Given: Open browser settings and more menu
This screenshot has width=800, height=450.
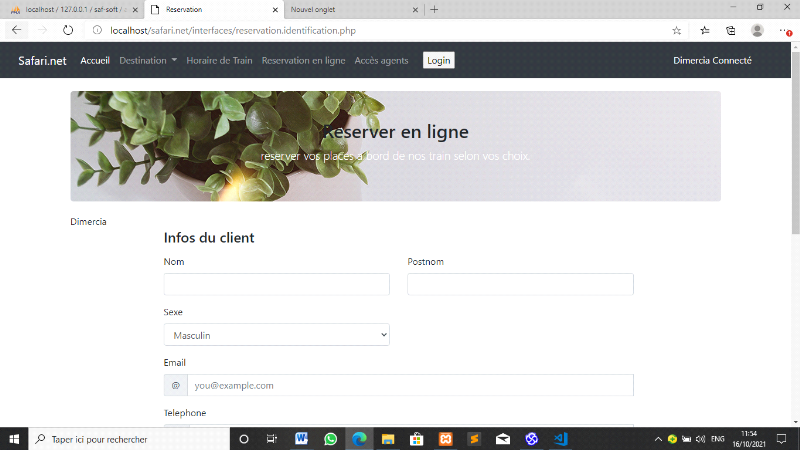Looking at the screenshot, I should pos(785,31).
